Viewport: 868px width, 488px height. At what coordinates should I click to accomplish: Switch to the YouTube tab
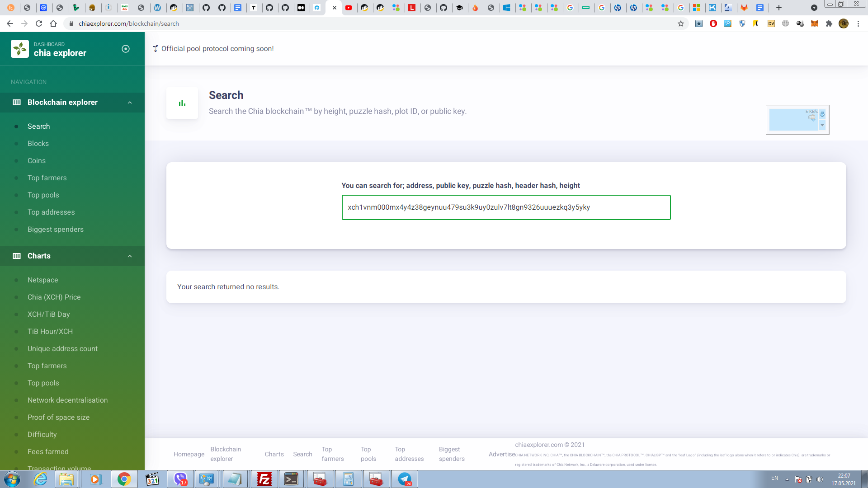pyautogui.click(x=349, y=8)
